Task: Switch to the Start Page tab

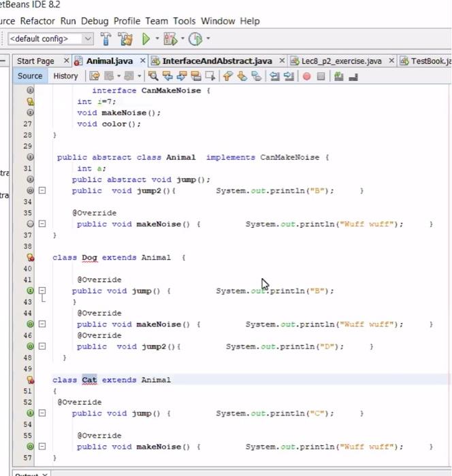Action: pyautogui.click(x=35, y=61)
